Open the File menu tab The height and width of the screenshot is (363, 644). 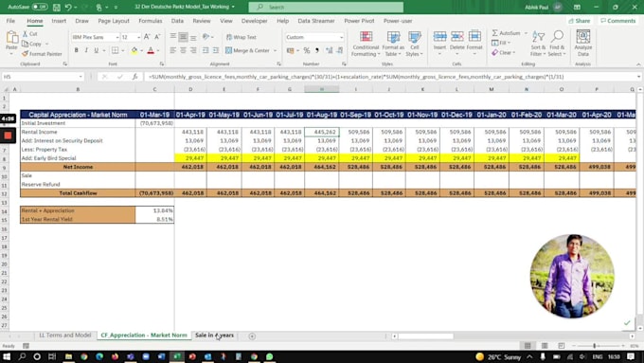10,21
